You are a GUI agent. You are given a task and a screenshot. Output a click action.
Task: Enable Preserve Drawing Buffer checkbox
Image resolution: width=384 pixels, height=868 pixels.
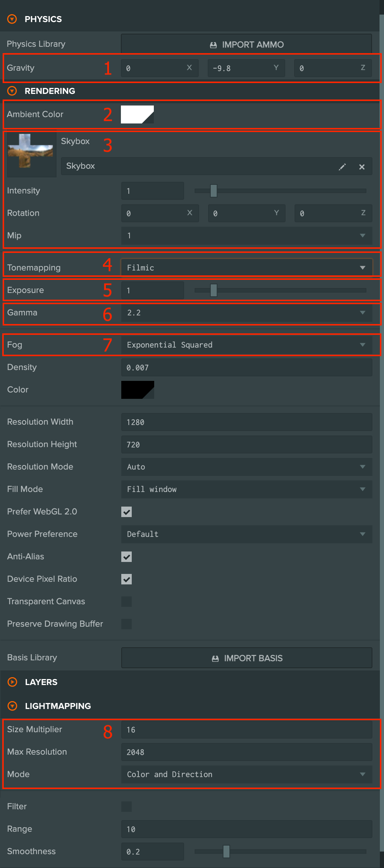pyautogui.click(x=127, y=624)
